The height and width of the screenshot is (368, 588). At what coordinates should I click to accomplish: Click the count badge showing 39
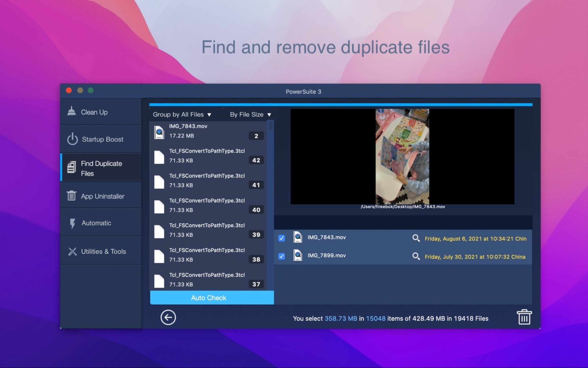(256, 235)
